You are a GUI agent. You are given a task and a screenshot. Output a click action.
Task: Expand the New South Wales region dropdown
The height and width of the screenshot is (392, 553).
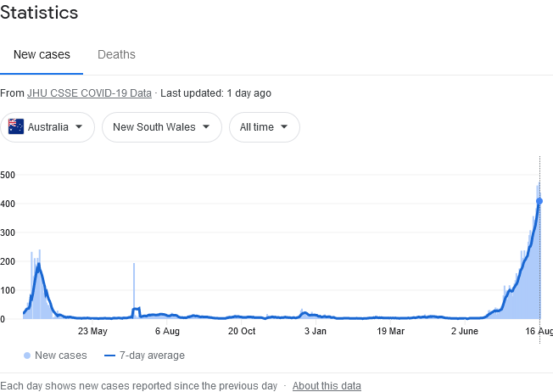162,127
